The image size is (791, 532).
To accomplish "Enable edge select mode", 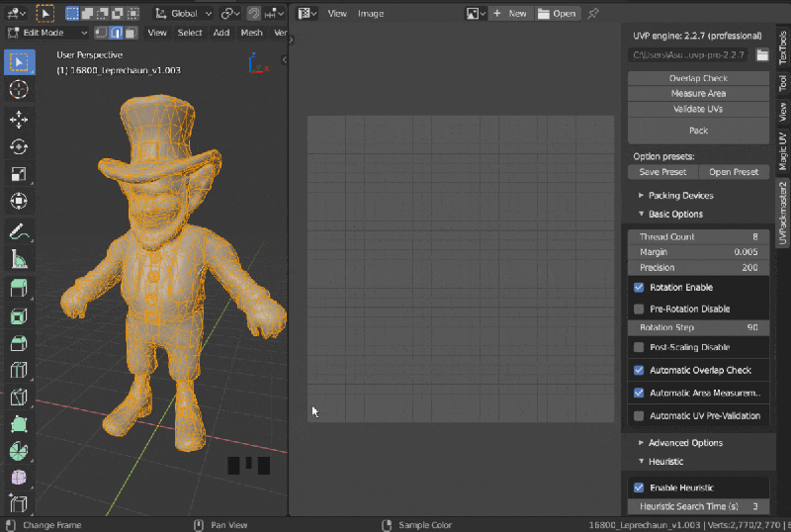I will 116,33.
